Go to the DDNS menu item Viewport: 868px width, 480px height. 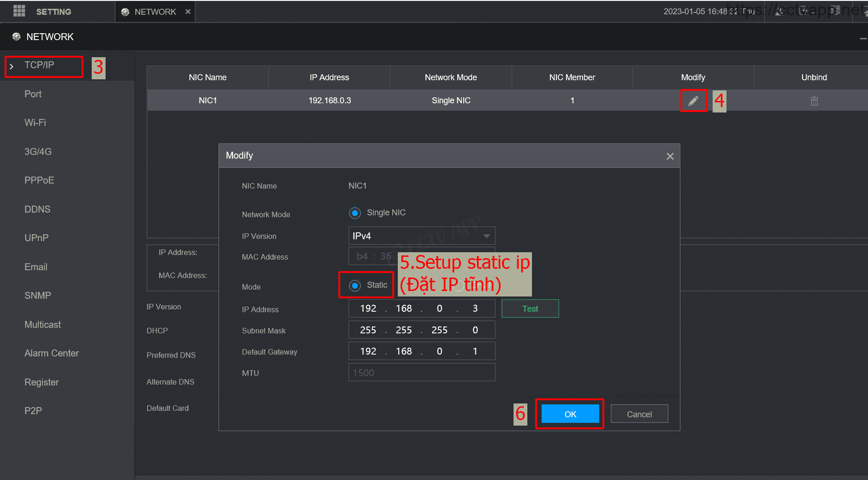pyautogui.click(x=37, y=209)
